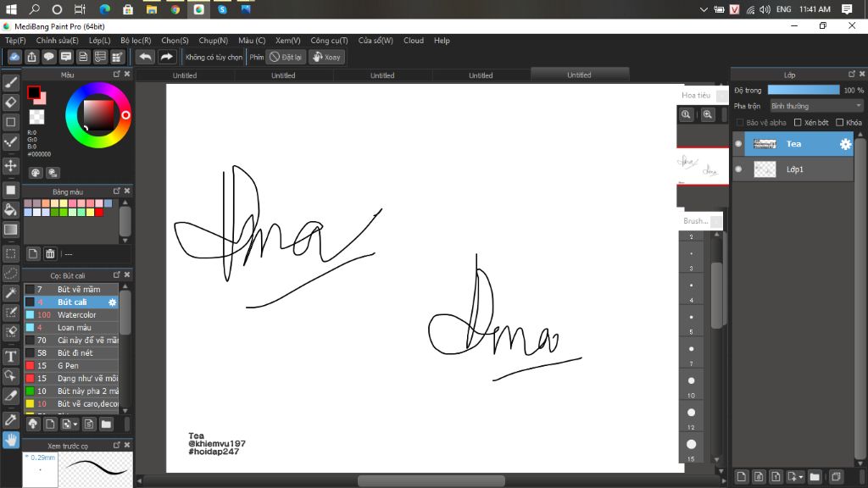Open Pha trộn blend mode dropdown
Screen dimensions: 868x488
coord(816,106)
